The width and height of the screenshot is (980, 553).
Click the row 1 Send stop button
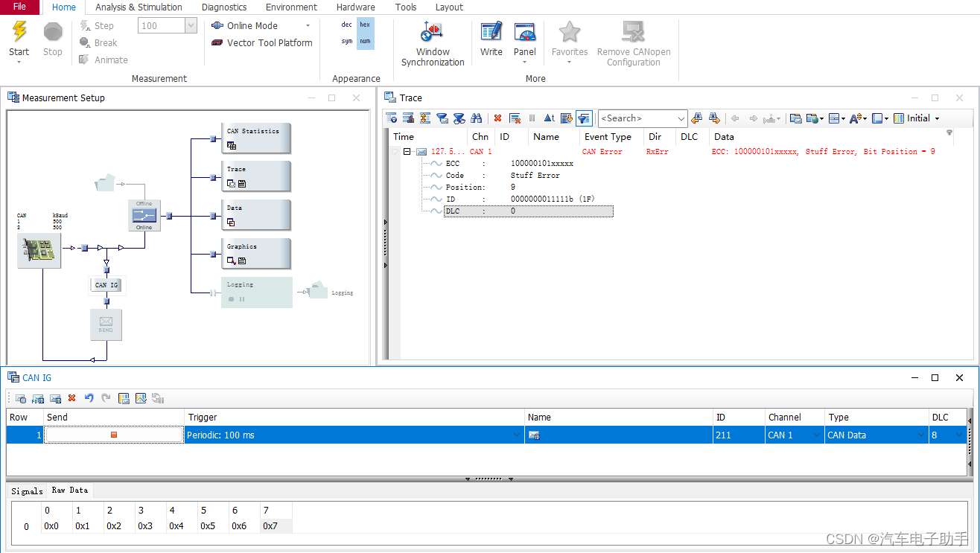(114, 435)
